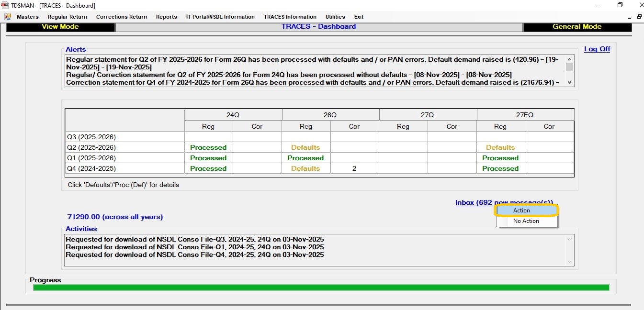Minimize the inner TRACES Dashboard window

pyautogui.click(x=630, y=17)
